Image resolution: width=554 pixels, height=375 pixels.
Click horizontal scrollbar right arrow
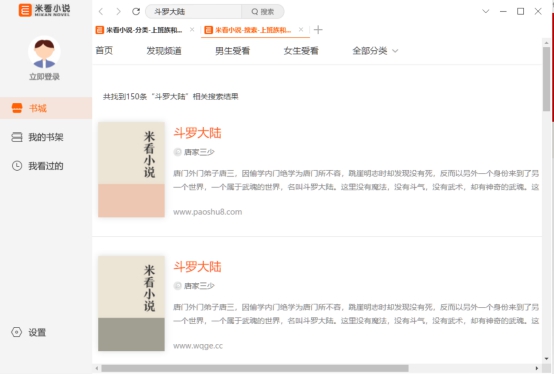click(537, 368)
